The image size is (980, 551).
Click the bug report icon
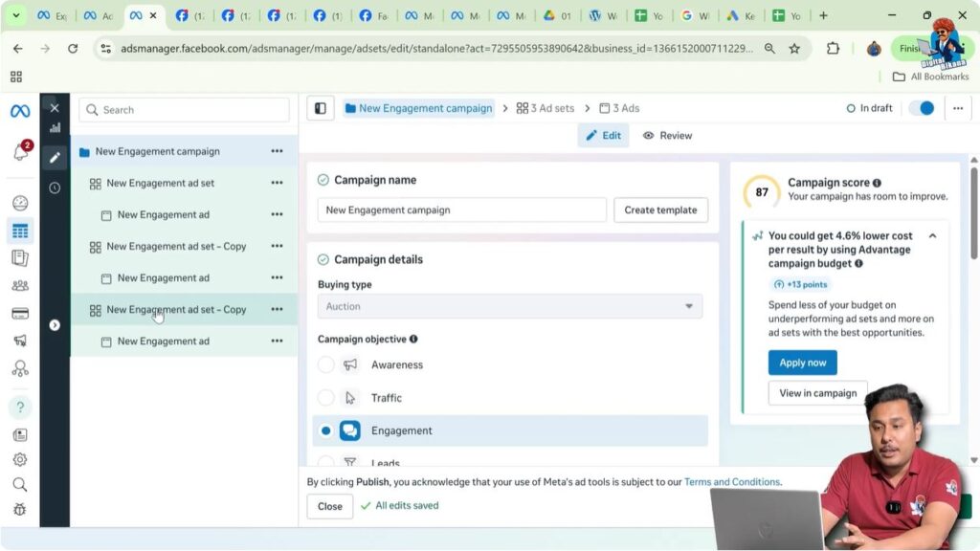(20, 510)
